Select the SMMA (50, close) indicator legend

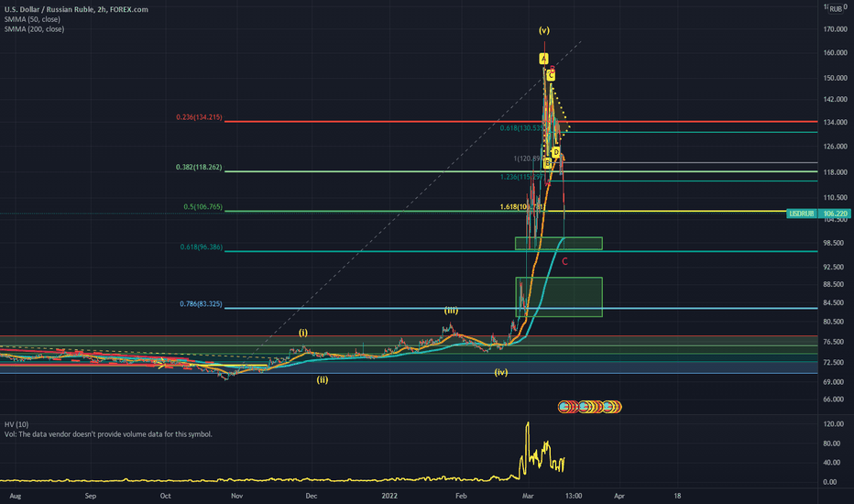(32, 19)
